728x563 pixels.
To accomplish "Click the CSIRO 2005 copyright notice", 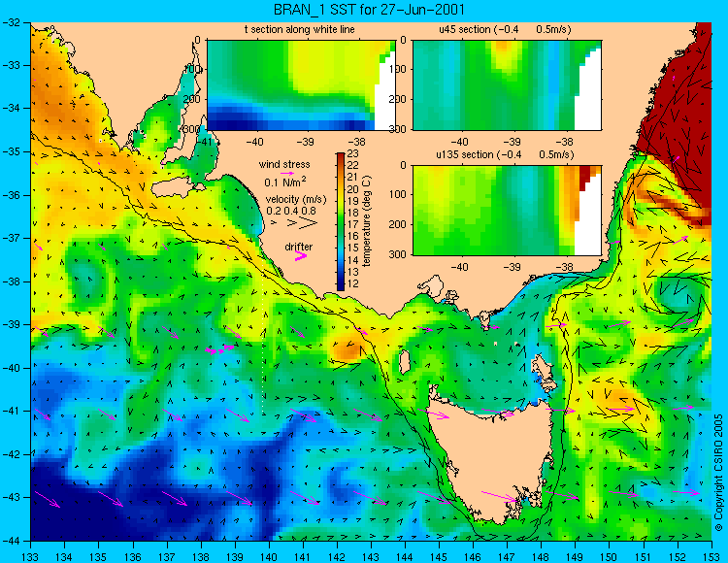I will pyautogui.click(x=718, y=473).
